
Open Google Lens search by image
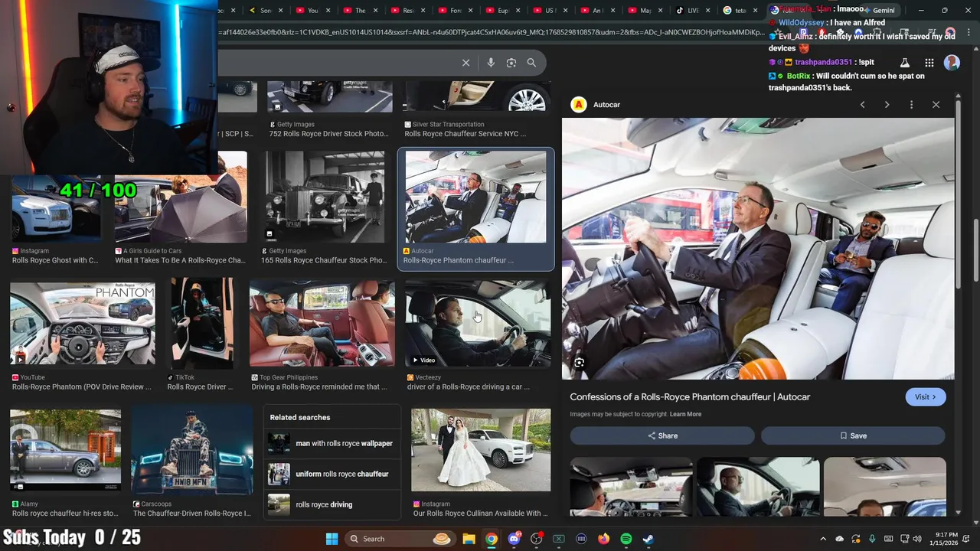click(511, 63)
